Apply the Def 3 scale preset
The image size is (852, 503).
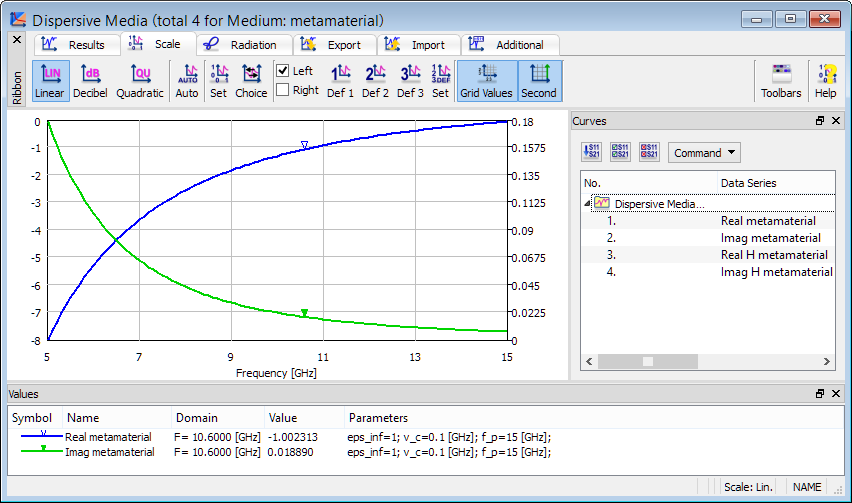click(410, 81)
